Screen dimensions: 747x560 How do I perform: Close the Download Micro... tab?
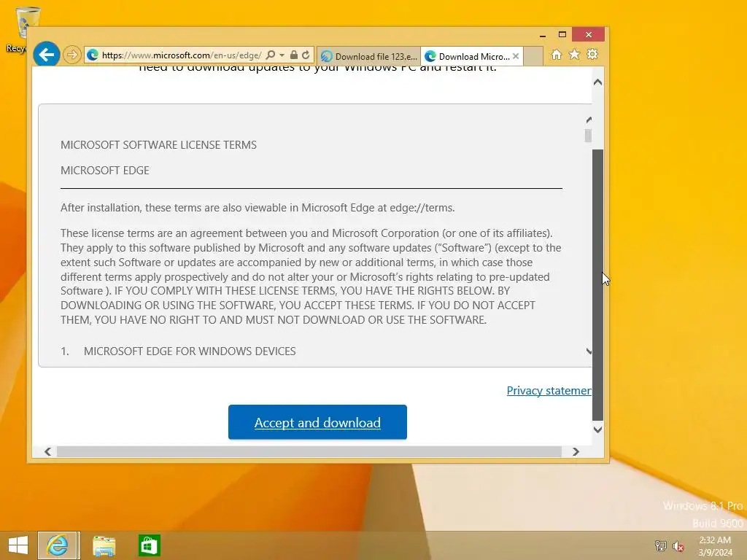point(516,56)
